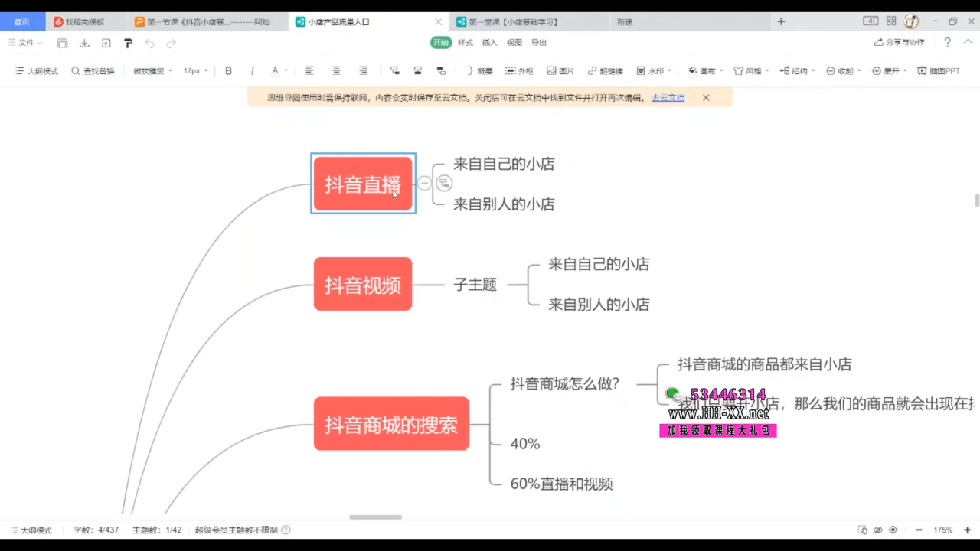The height and width of the screenshot is (551, 980).
Task: Select the 抖音视频 node
Action: 363,284
